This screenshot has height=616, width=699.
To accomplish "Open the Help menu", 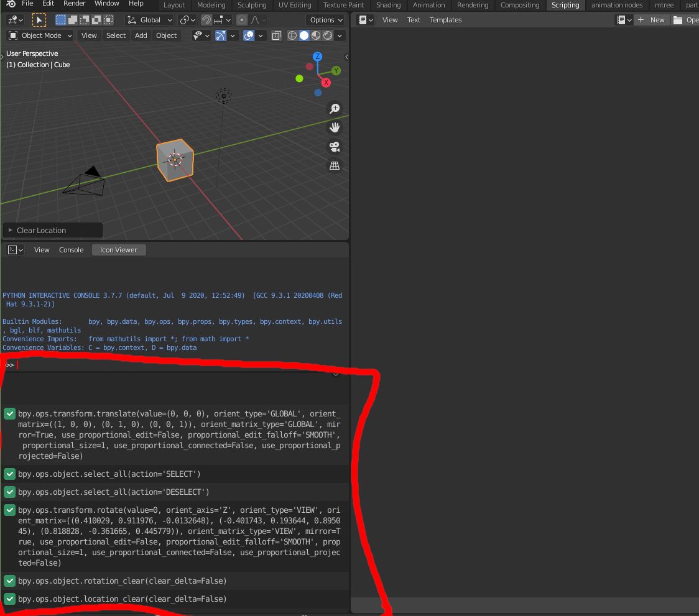I will click(136, 4).
